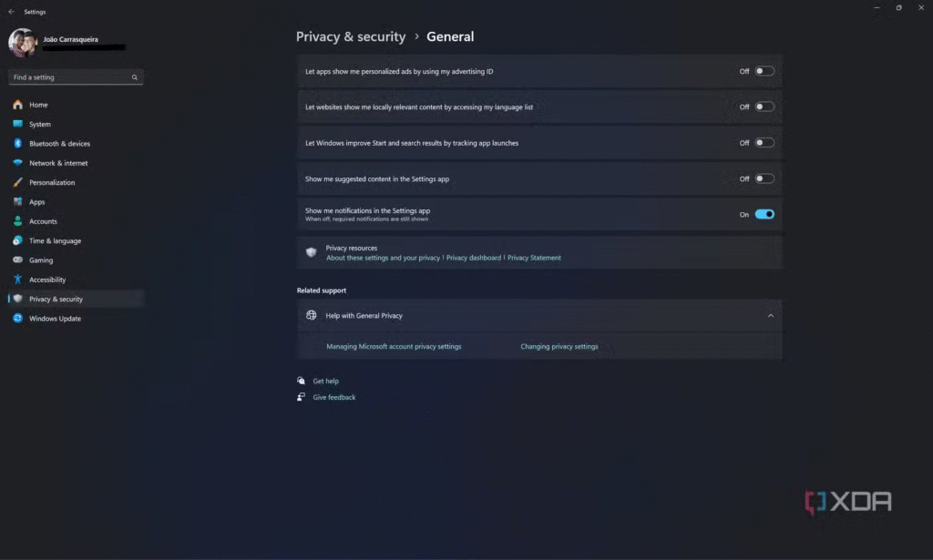Open the Apps settings category
This screenshot has height=560, width=933.
(36, 202)
